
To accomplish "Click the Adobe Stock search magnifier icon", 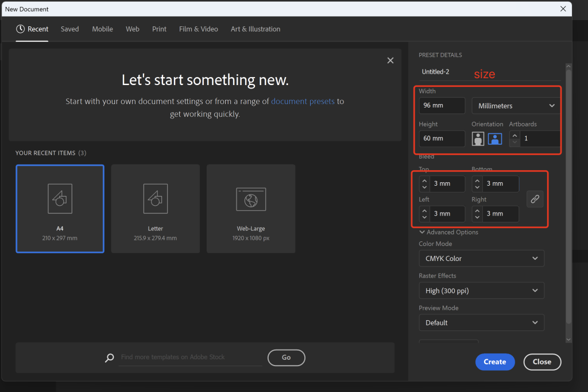I will click(x=109, y=358).
